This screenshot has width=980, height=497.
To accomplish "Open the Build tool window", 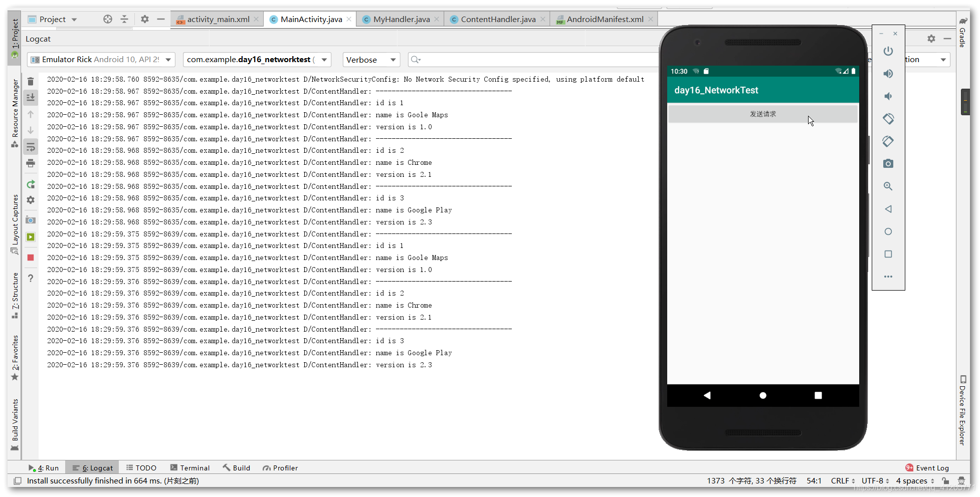I will pyautogui.click(x=236, y=468).
